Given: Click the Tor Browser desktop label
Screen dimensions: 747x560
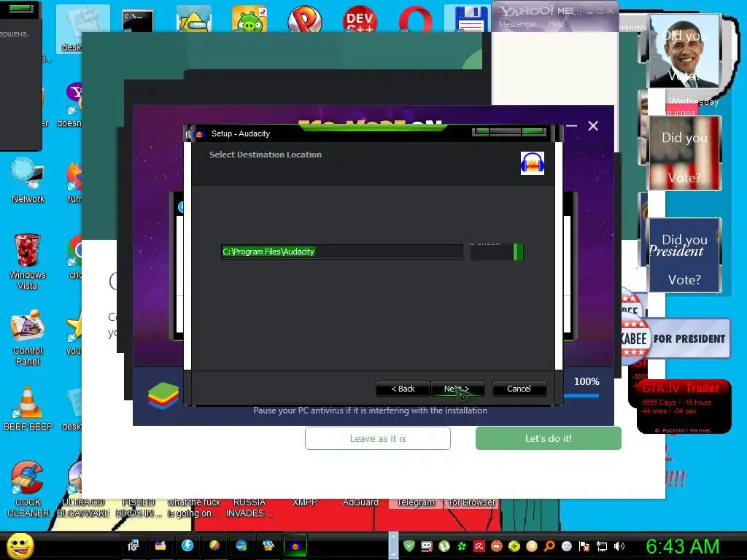Looking at the screenshot, I should pyautogui.click(x=472, y=502).
